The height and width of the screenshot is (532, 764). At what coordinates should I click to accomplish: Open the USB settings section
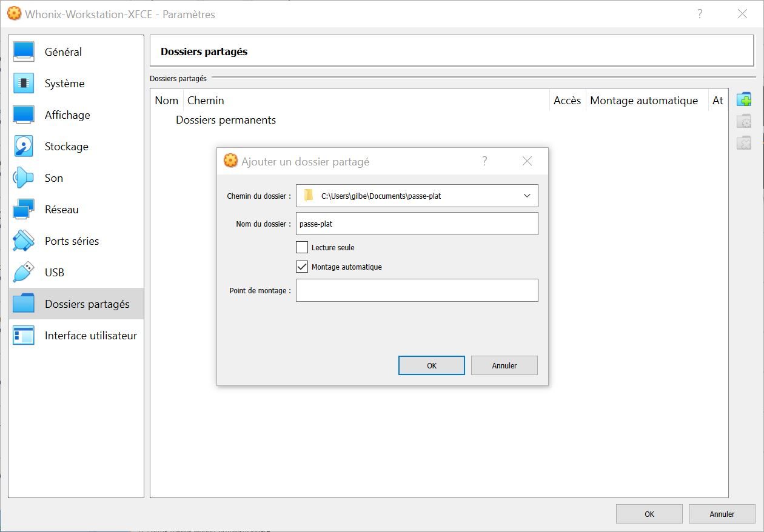(76, 273)
